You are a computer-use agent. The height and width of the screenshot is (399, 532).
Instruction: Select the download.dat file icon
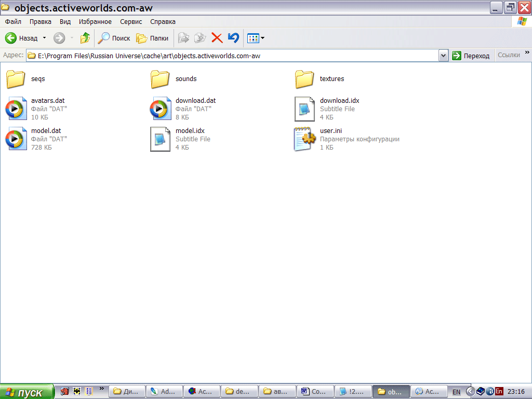pos(161,109)
